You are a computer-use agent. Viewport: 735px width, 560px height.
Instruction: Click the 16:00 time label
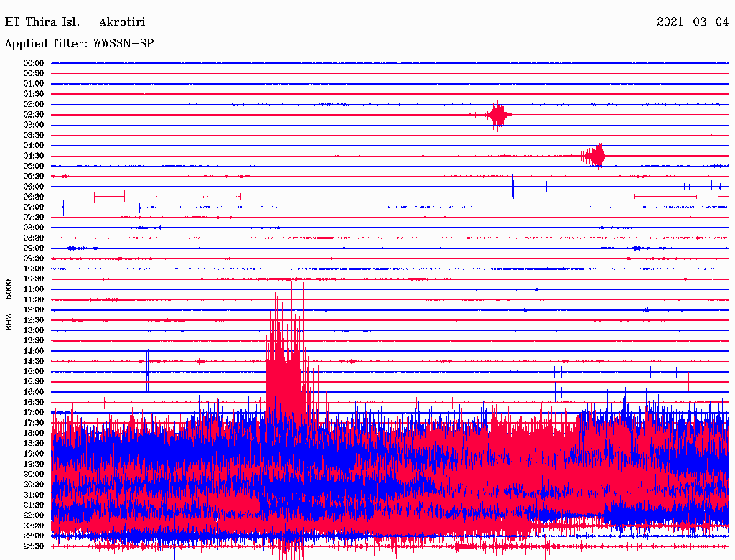pos(34,392)
